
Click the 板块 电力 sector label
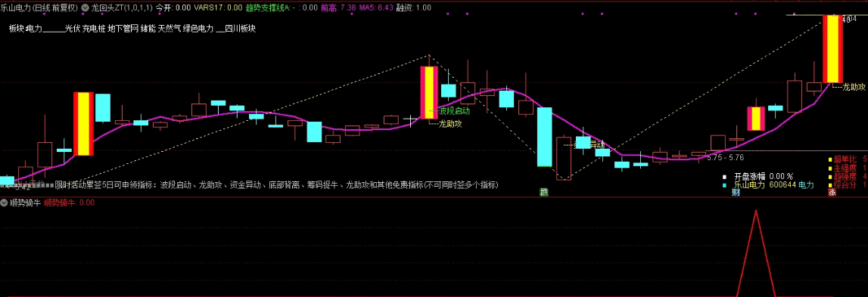pyautogui.click(x=26, y=29)
